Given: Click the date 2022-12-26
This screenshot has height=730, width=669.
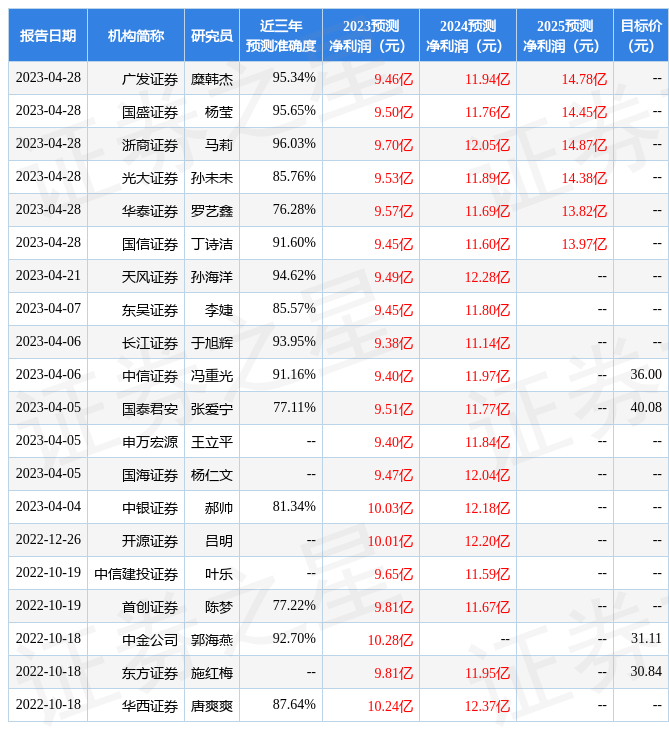Looking at the screenshot, I should (48, 540).
